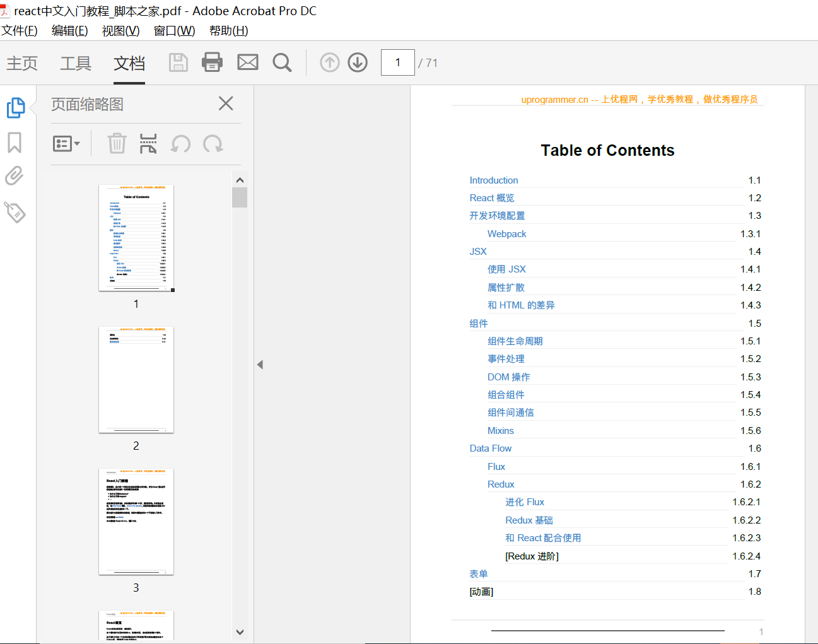
Task: Open the 文件(F) menu
Action: [20, 31]
